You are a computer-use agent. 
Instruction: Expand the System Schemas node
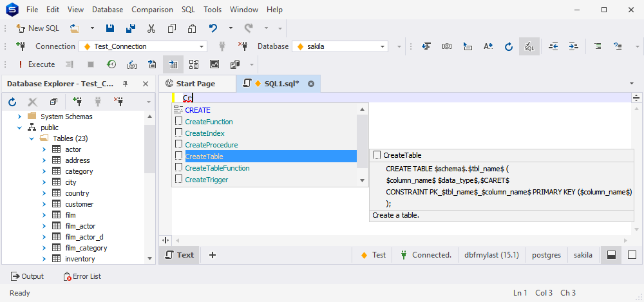tap(19, 117)
